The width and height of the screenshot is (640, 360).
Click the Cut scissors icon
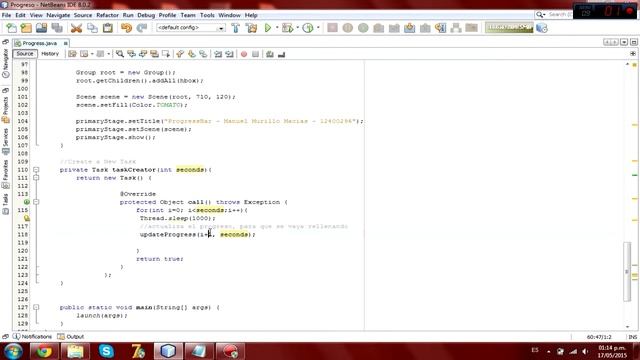[76, 28]
